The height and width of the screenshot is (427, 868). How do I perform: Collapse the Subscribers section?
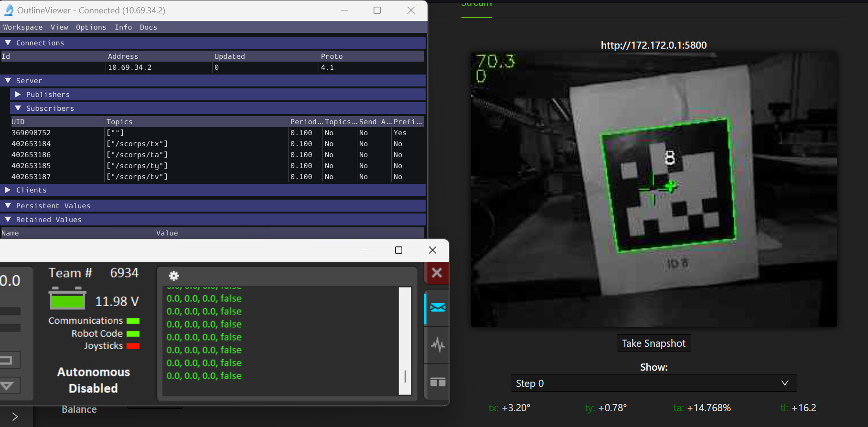point(18,108)
